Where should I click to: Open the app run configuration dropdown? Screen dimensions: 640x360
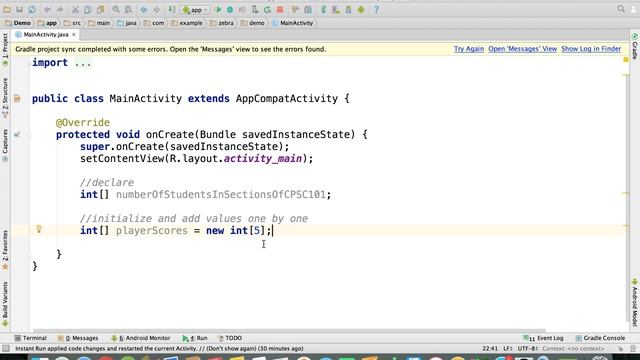195,10
